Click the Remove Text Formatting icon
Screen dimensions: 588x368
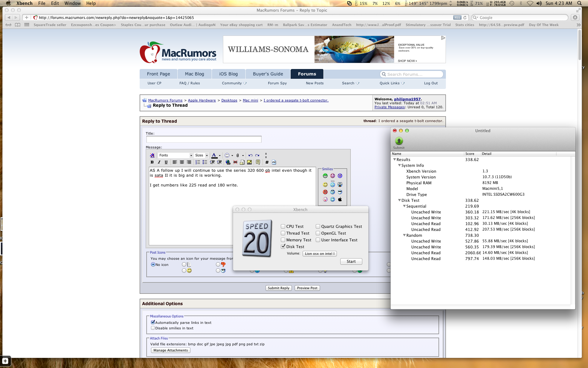click(x=152, y=155)
